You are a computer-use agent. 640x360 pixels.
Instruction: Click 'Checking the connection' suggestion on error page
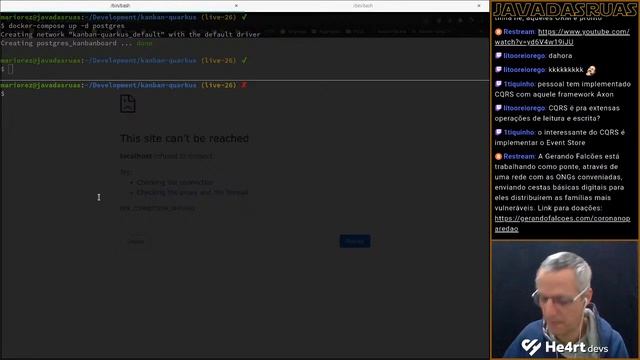175,182
